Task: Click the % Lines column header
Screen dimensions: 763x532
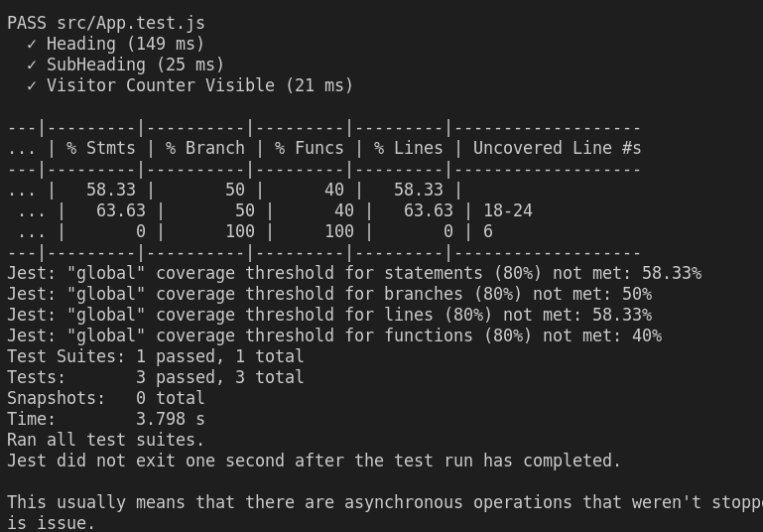Action: point(408,148)
